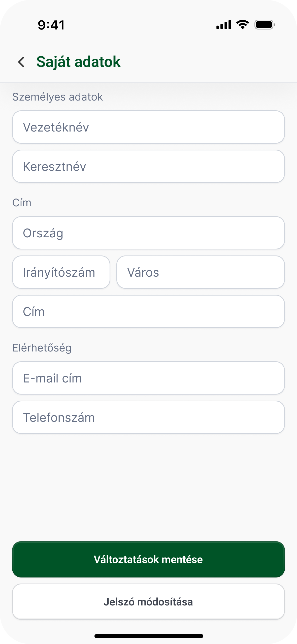The width and height of the screenshot is (297, 644).
Task: Focus the Keresztnév input field
Action: pos(148,167)
